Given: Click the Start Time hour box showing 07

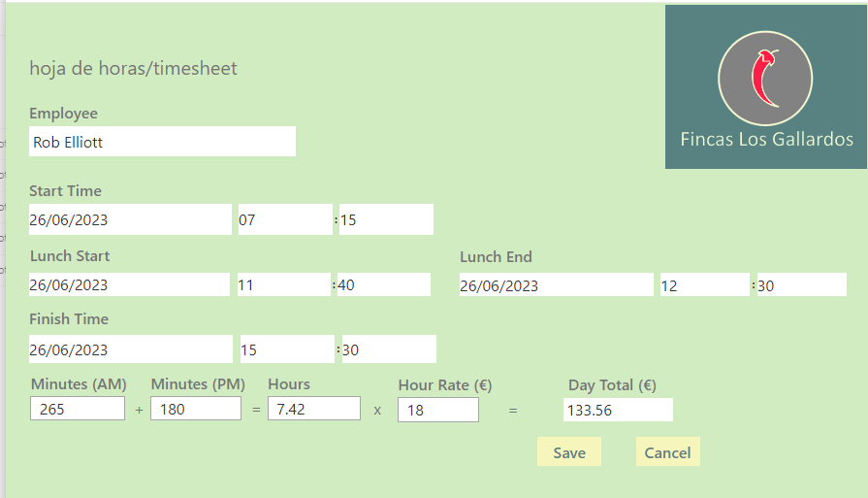Looking at the screenshot, I should (x=285, y=219).
